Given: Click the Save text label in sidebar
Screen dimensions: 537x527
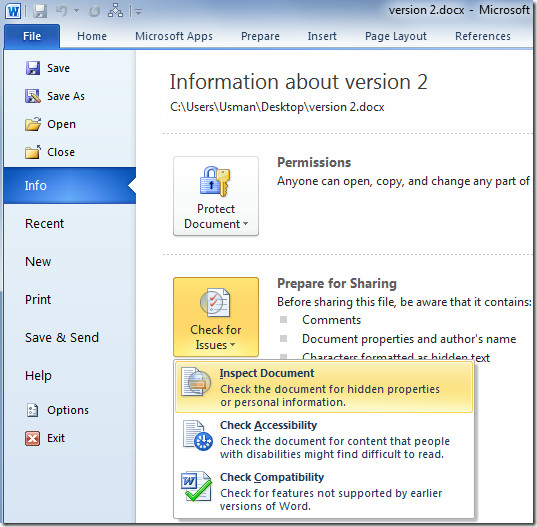Looking at the screenshot, I should click(58, 68).
